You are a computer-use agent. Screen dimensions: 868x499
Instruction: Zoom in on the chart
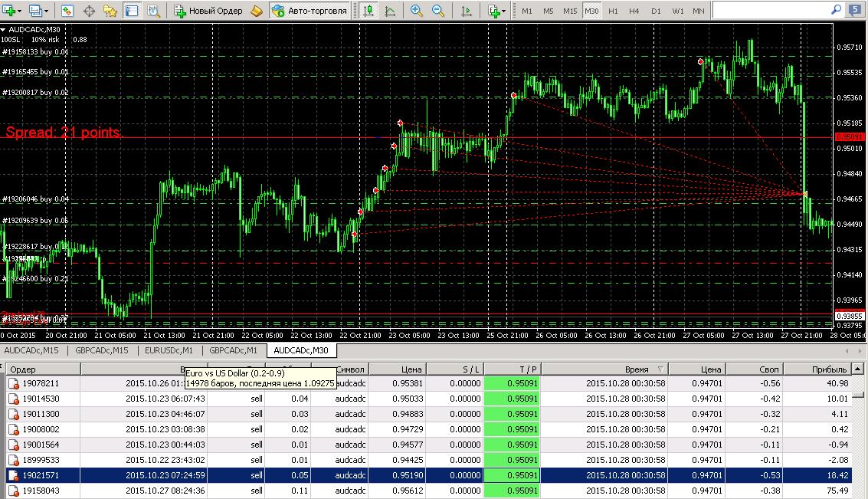pyautogui.click(x=416, y=10)
